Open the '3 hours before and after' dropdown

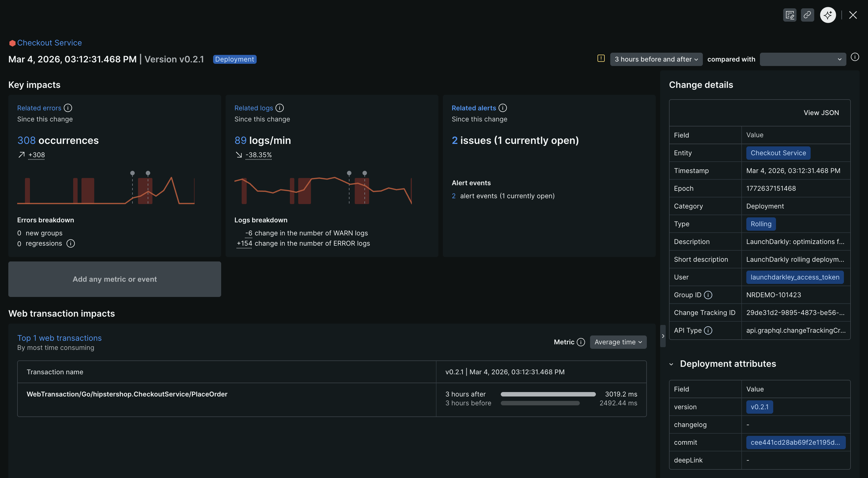tap(656, 59)
